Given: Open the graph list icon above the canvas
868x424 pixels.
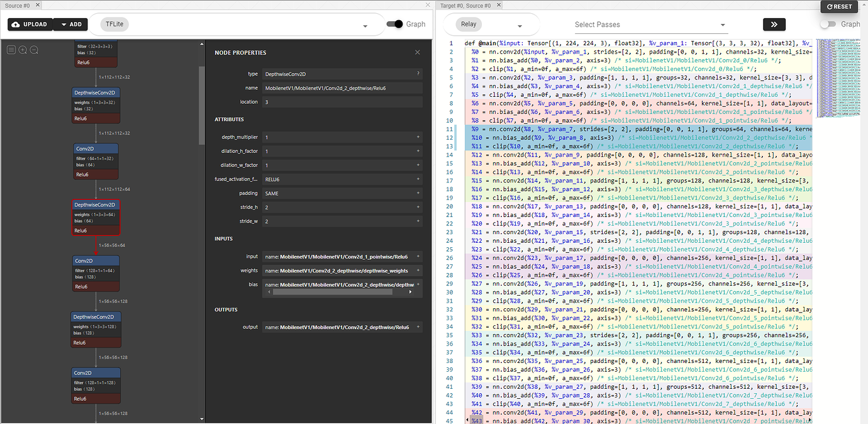Looking at the screenshot, I should coord(11,50).
